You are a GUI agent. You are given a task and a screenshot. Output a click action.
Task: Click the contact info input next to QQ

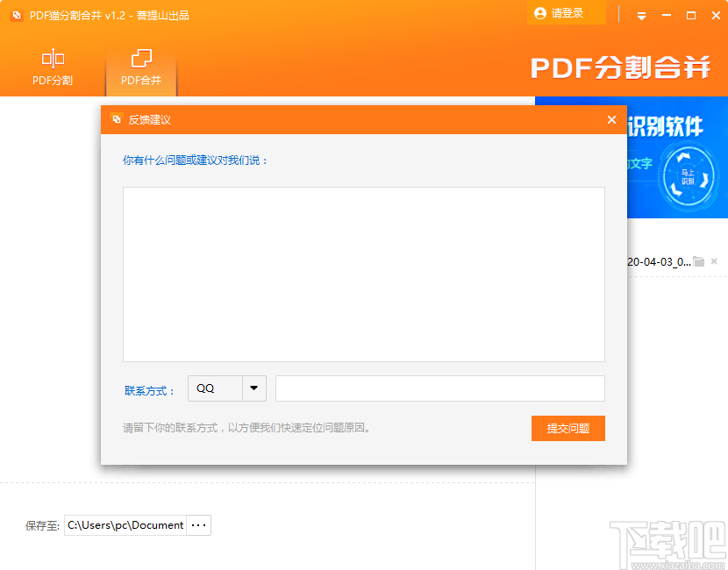pos(439,389)
